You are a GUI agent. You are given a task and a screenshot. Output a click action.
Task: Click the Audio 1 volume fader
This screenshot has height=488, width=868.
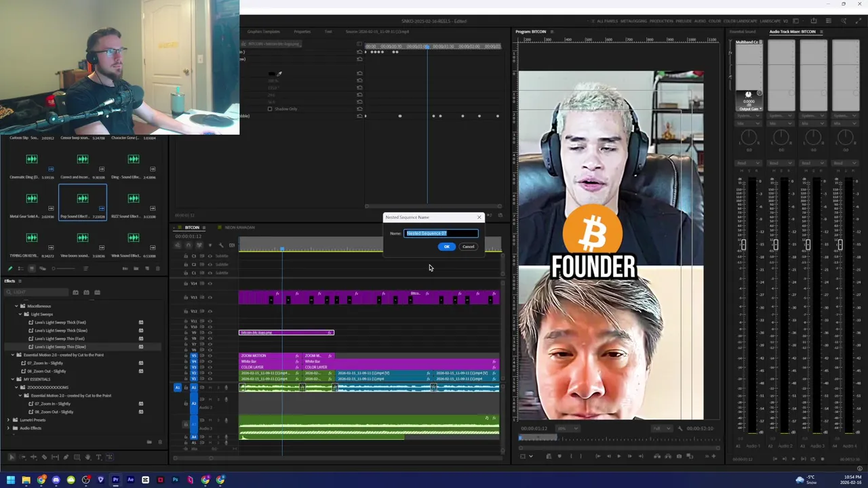743,245
